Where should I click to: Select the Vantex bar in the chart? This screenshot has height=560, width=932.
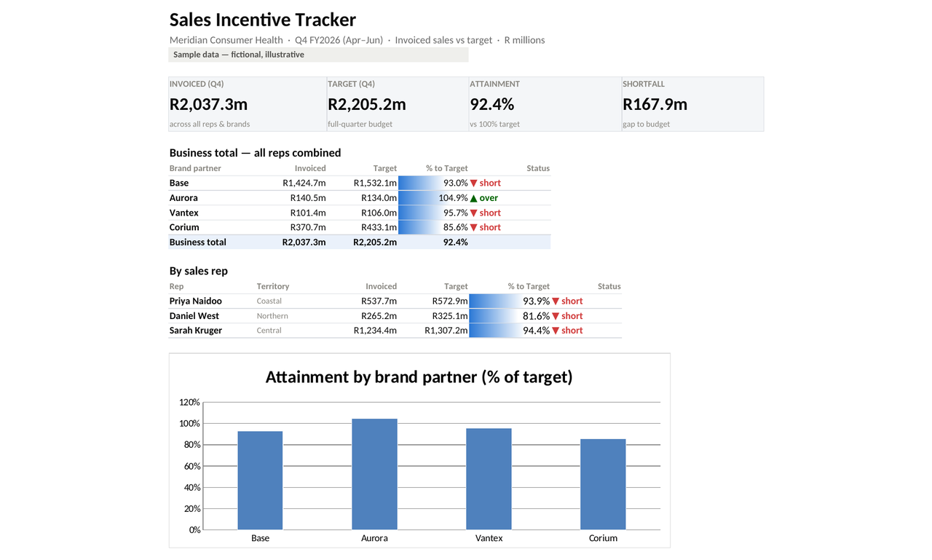coord(489,479)
